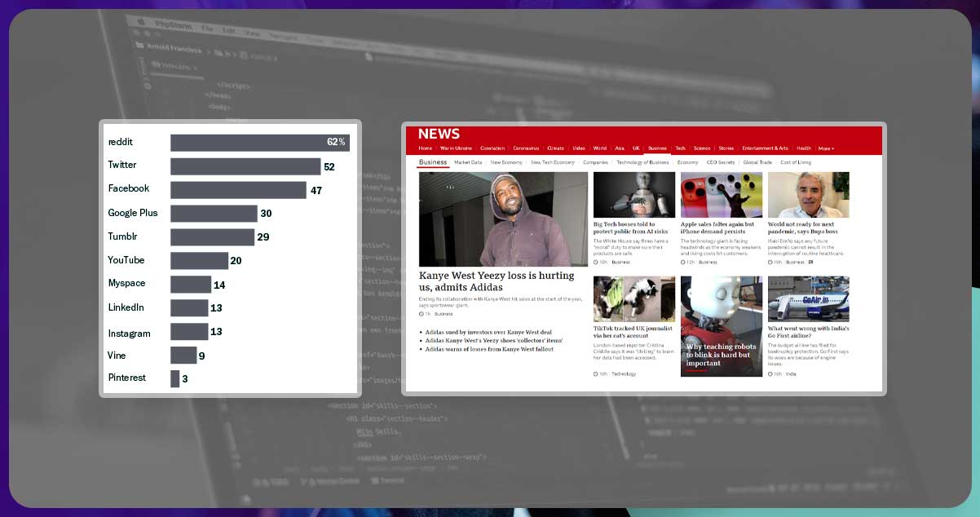Click the Google Plus label in the chart
This screenshot has height=517, width=980.
pos(133,213)
